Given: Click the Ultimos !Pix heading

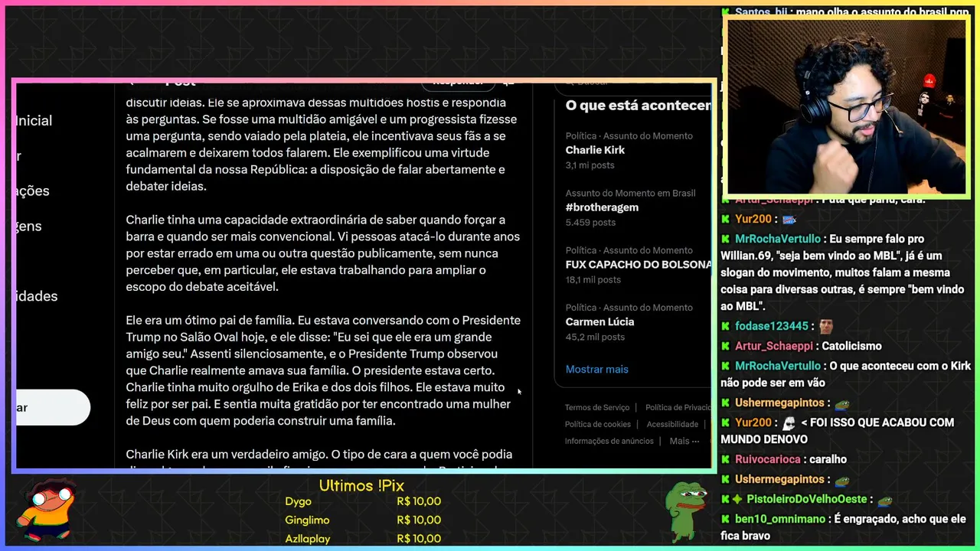Looking at the screenshot, I should pyautogui.click(x=361, y=485).
